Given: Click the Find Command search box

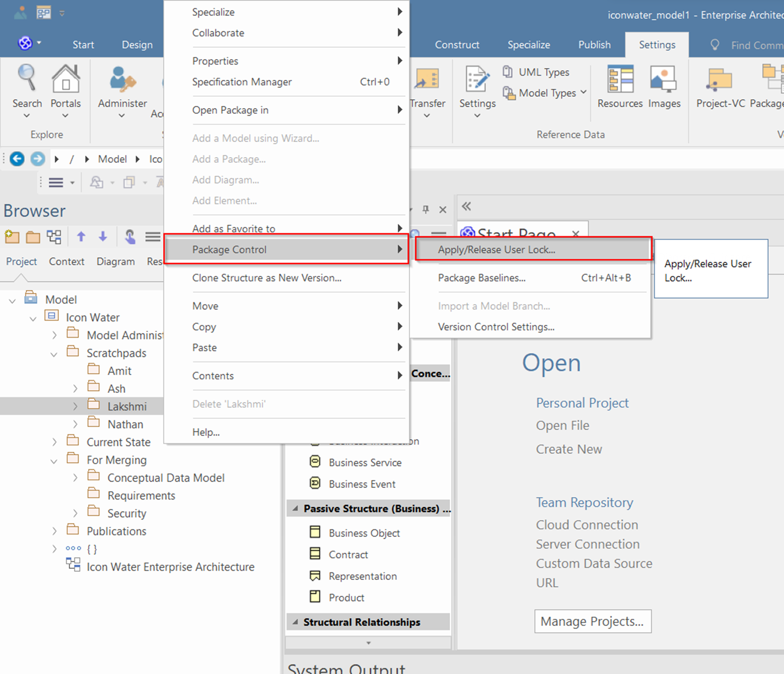Looking at the screenshot, I should [756, 45].
